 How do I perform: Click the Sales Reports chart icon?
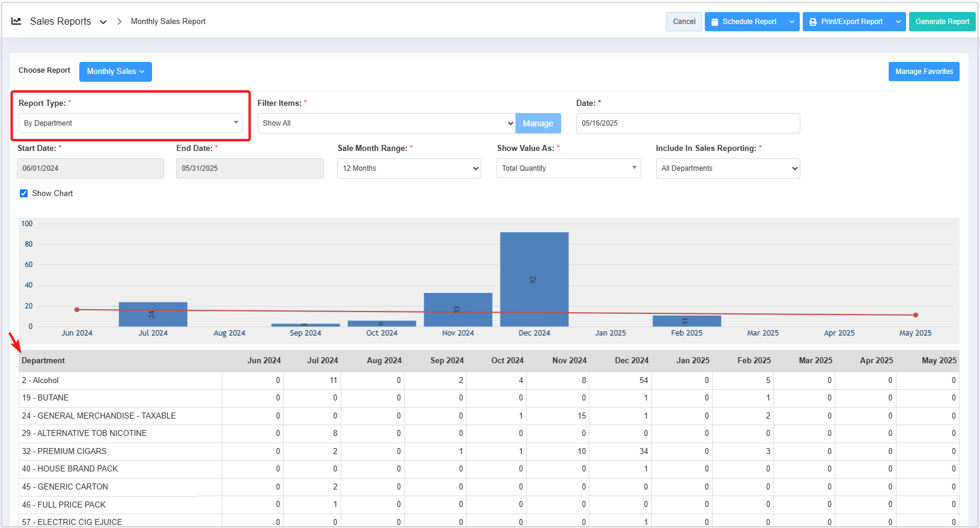pos(16,21)
